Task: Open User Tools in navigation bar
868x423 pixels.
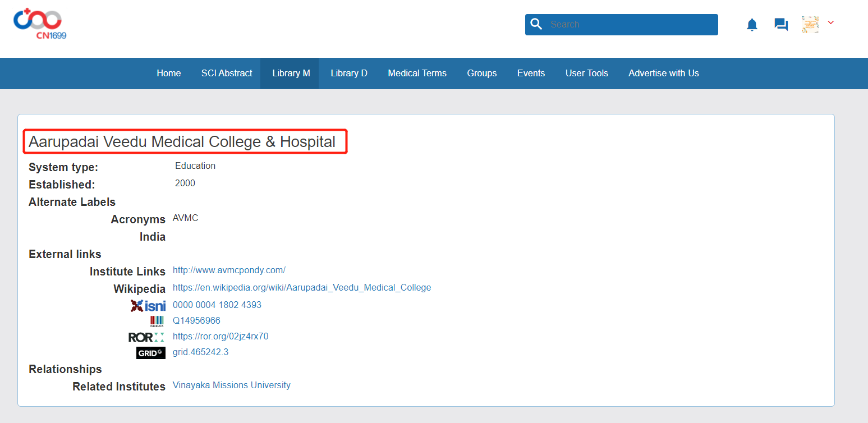Action: click(x=586, y=73)
